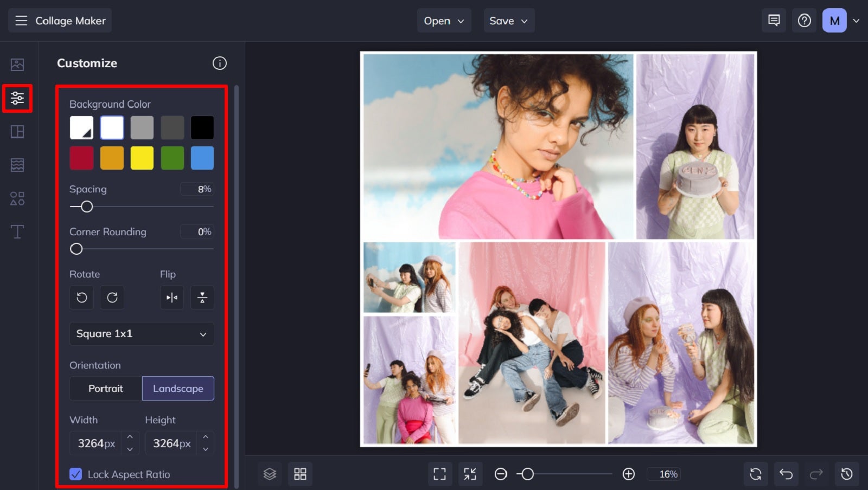Select the Text tool in the sidebar

coord(17,231)
